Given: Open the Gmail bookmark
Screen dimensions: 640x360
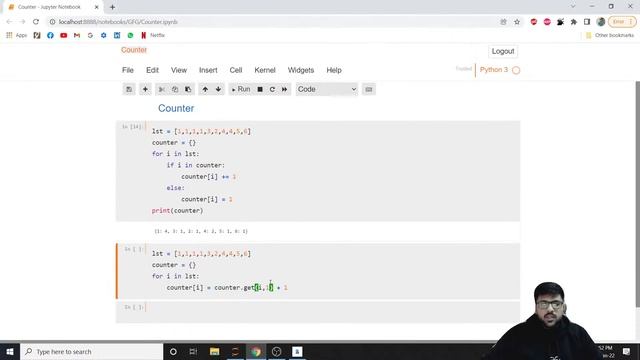Looking at the screenshot, I should (77, 36).
